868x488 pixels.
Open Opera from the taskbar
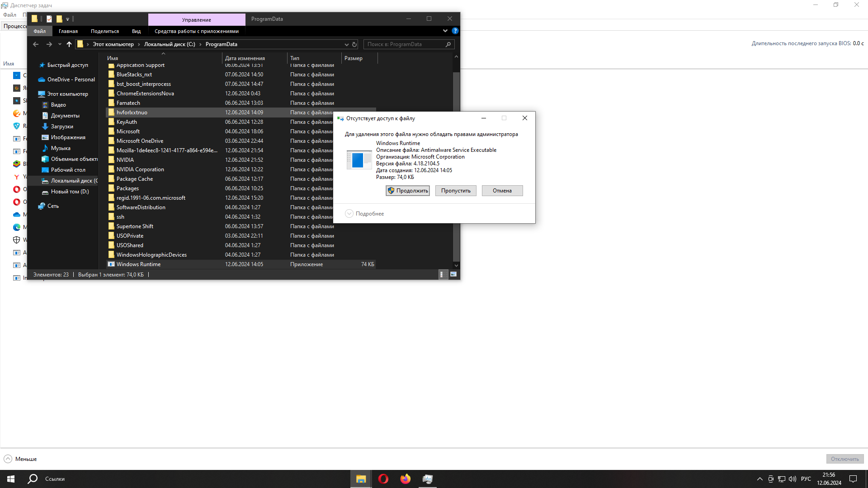pyautogui.click(x=383, y=479)
